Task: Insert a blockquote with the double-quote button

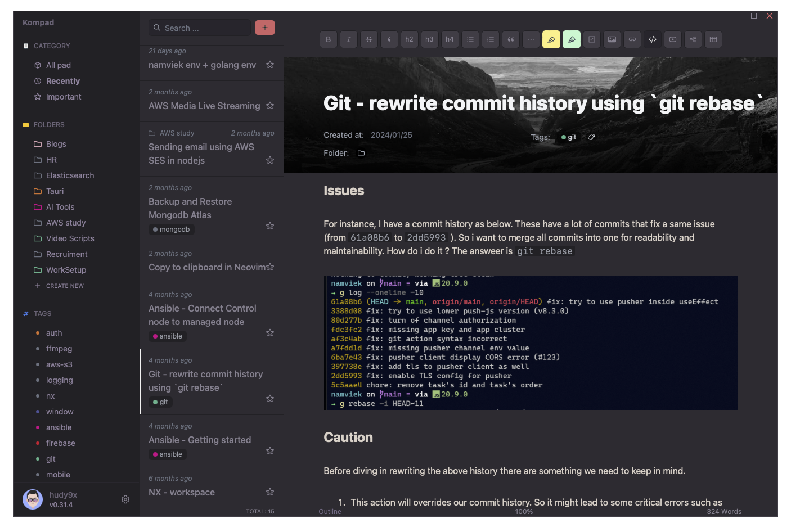Action: [511, 39]
